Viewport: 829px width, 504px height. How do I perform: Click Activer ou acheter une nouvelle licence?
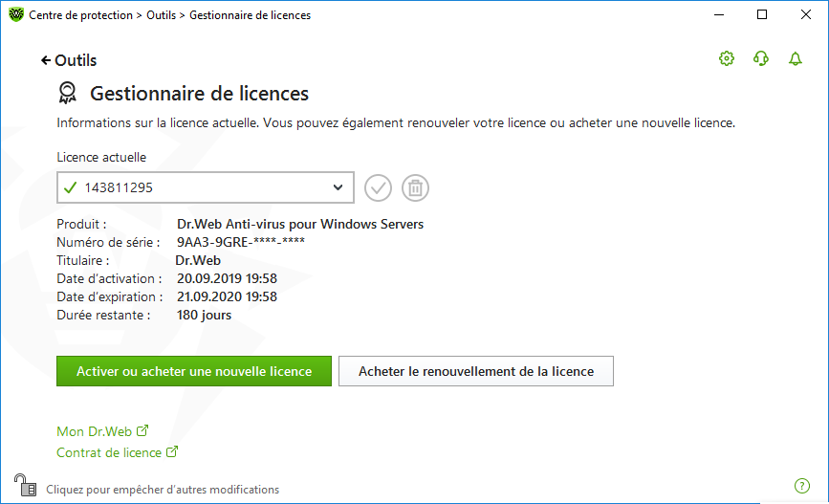[x=194, y=371]
